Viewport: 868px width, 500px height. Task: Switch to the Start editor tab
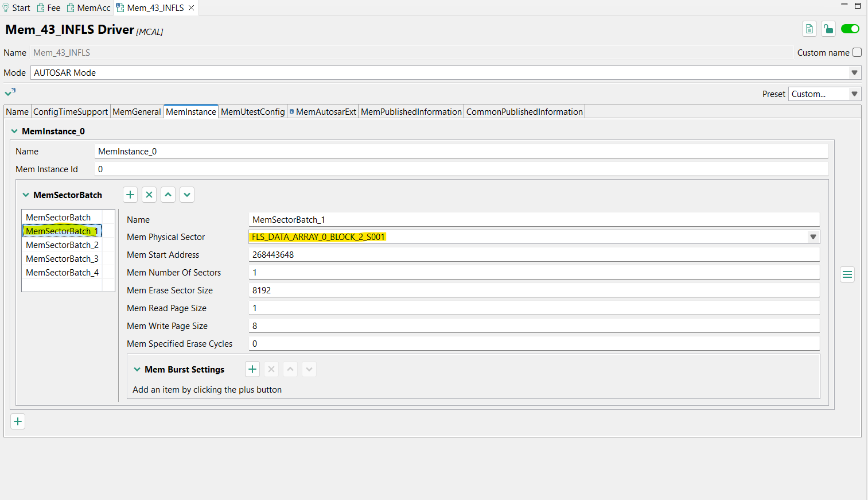pos(17,7)
